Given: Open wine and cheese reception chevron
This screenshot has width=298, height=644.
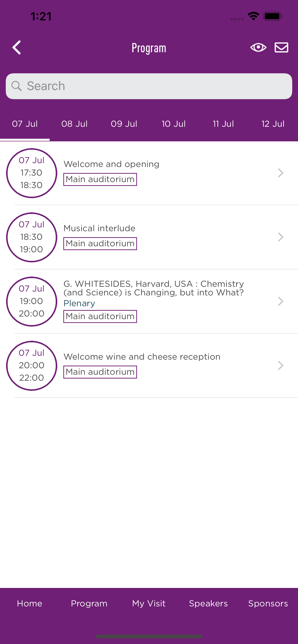Looking at the screenshot, I should pyautogui.click(x=280, y=366).
